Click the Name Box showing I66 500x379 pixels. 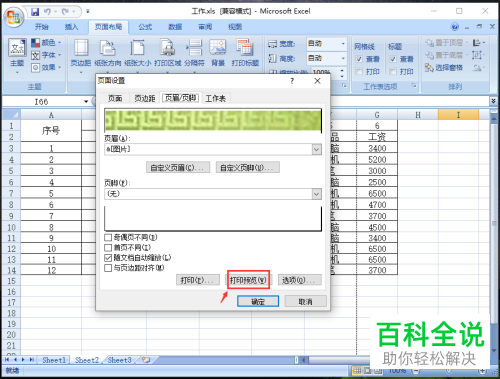[42, 101]
